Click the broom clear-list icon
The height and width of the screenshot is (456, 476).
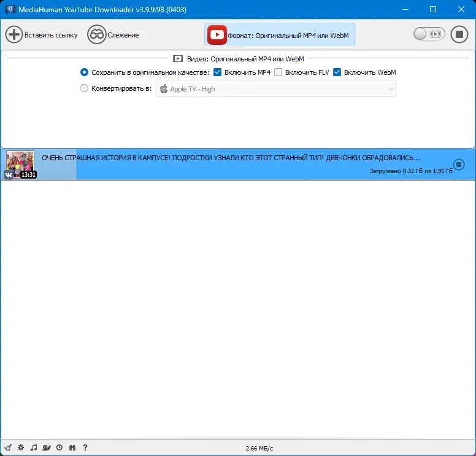(x=8, y=447)
